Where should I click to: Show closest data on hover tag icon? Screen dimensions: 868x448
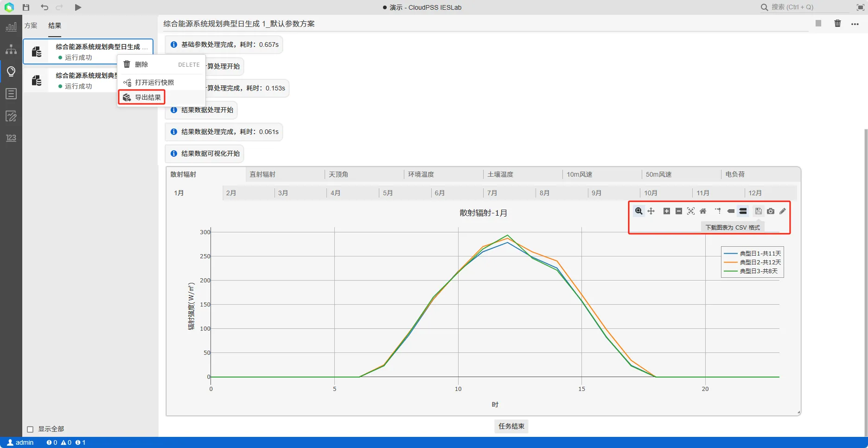pos(731,211)
